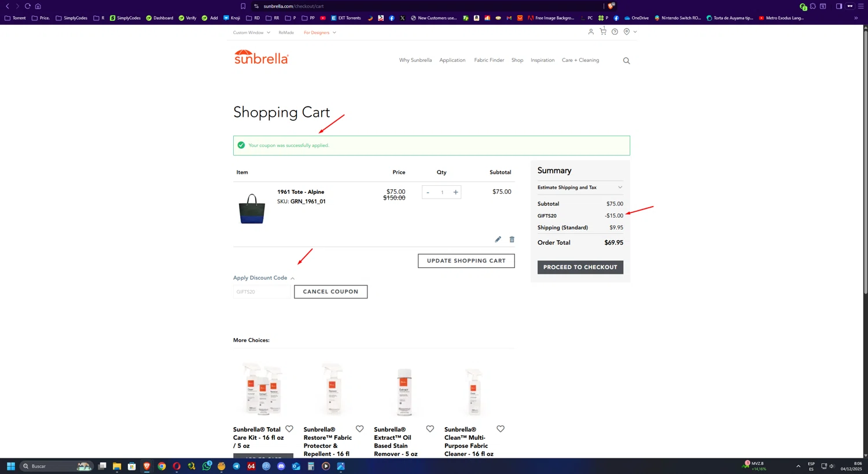Open Windows Start menu

[x=10, y=466]
